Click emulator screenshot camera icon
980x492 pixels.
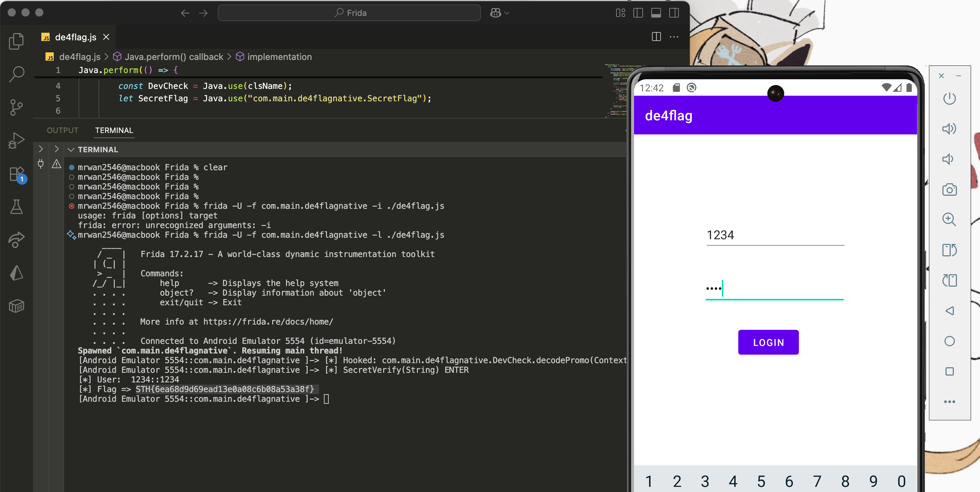[949, 189]
